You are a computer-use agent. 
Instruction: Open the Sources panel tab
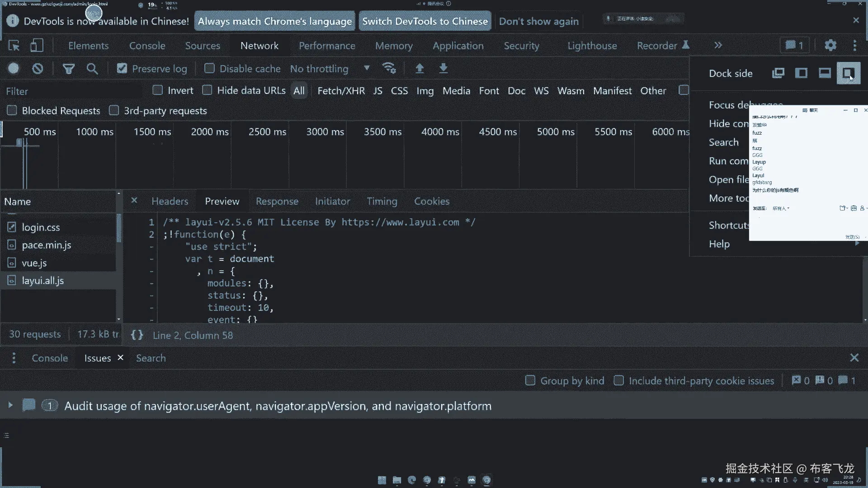[x=203, y=46]
